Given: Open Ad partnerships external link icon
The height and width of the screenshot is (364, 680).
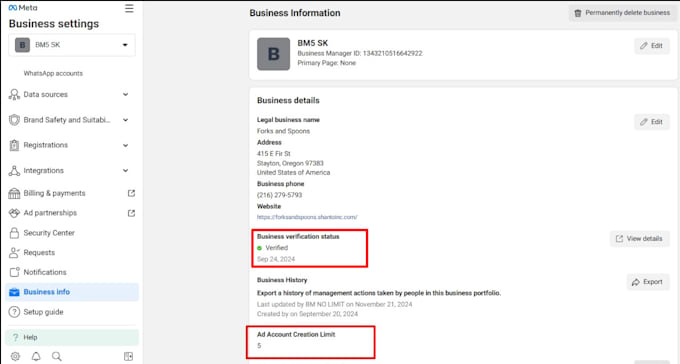Looking at the screenshot, I should (131, 213).
